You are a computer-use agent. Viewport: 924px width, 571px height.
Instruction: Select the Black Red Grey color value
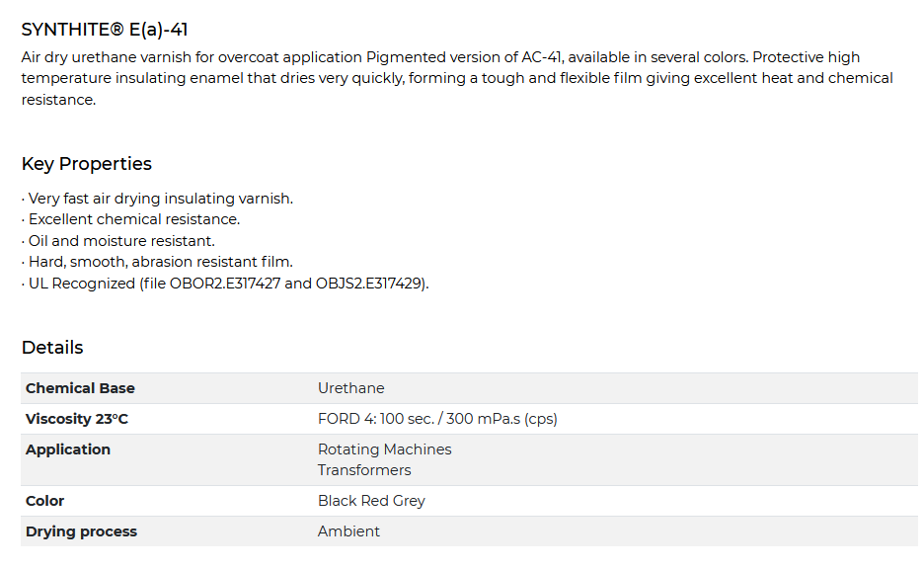[x=371, y=501]
